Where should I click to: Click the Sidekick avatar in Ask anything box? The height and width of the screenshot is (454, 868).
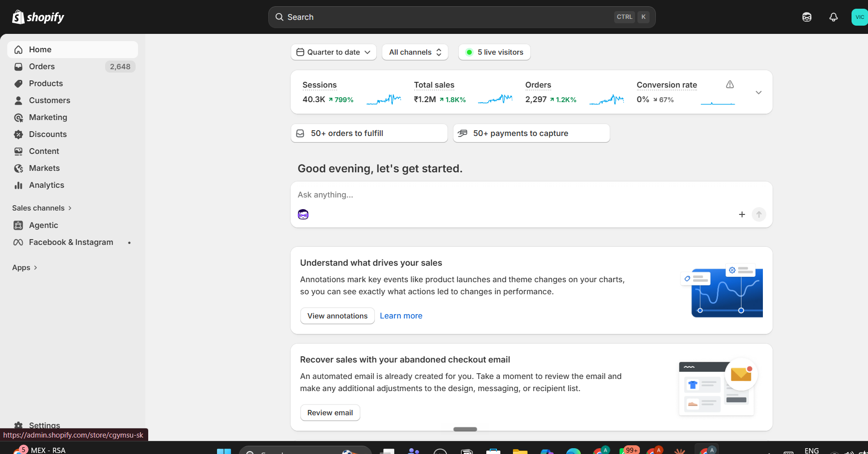tap(303, 214)
